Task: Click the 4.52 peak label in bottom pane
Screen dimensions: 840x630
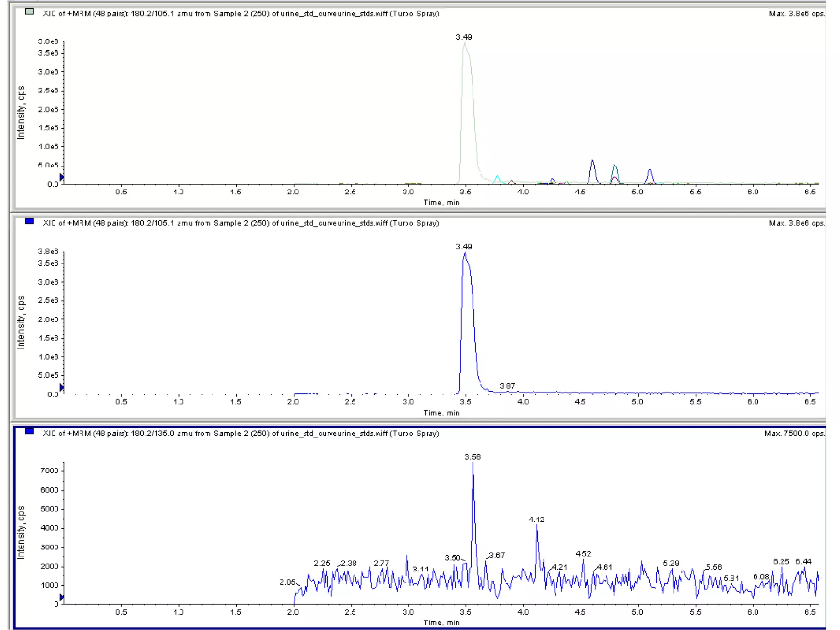Action: [x=583, y=554]
